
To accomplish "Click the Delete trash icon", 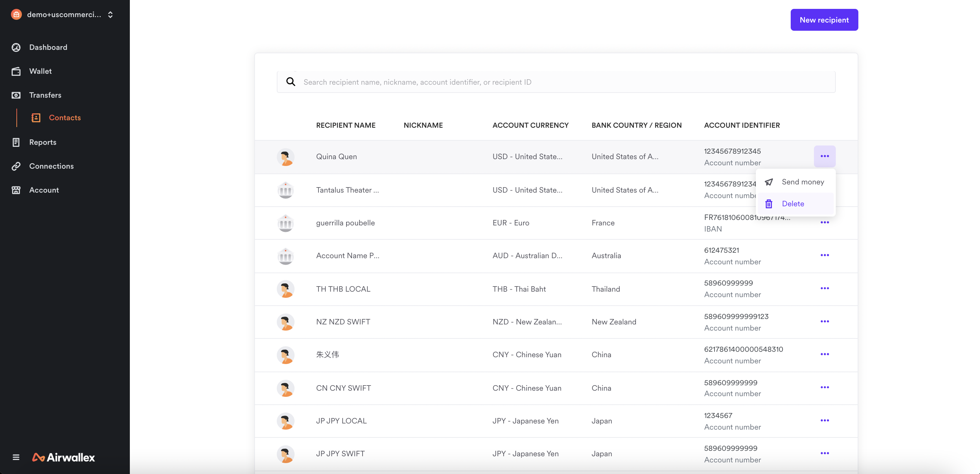I will click(x=769, y=204).
